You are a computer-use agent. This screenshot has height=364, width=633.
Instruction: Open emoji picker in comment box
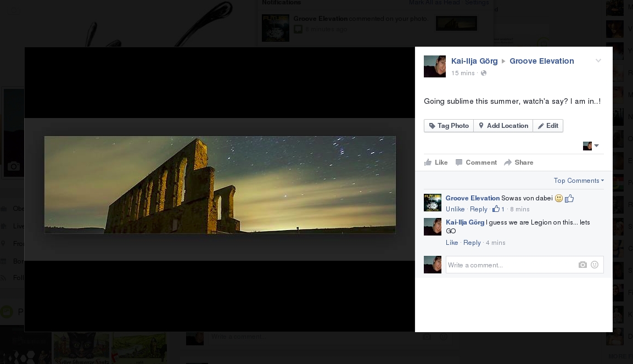pyautogui.click(x=595, y=265)
